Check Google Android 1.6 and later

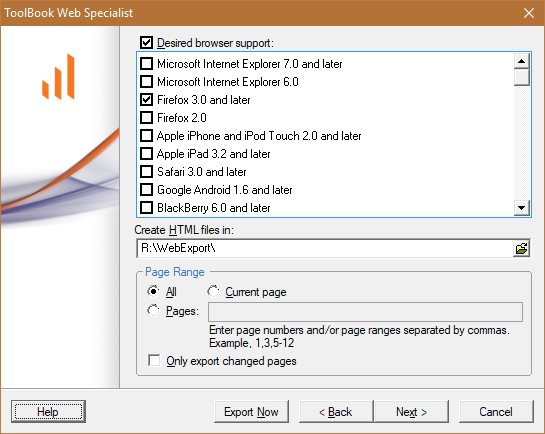tap(146, 190)
